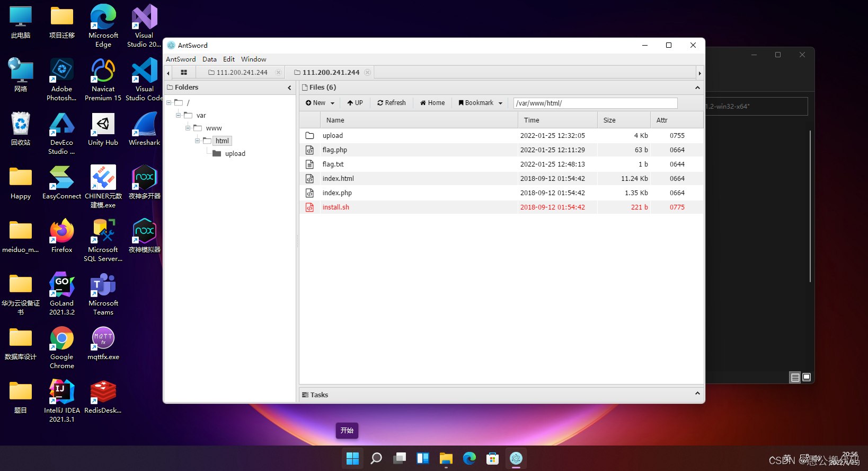Open the Windows Start button
Viewport: 868px width, 471px height.
point(352,458)
